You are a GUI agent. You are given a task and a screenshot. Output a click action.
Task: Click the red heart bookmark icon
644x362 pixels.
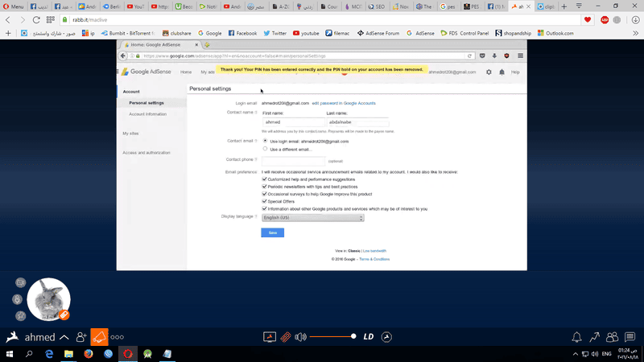tap(588, 19)
